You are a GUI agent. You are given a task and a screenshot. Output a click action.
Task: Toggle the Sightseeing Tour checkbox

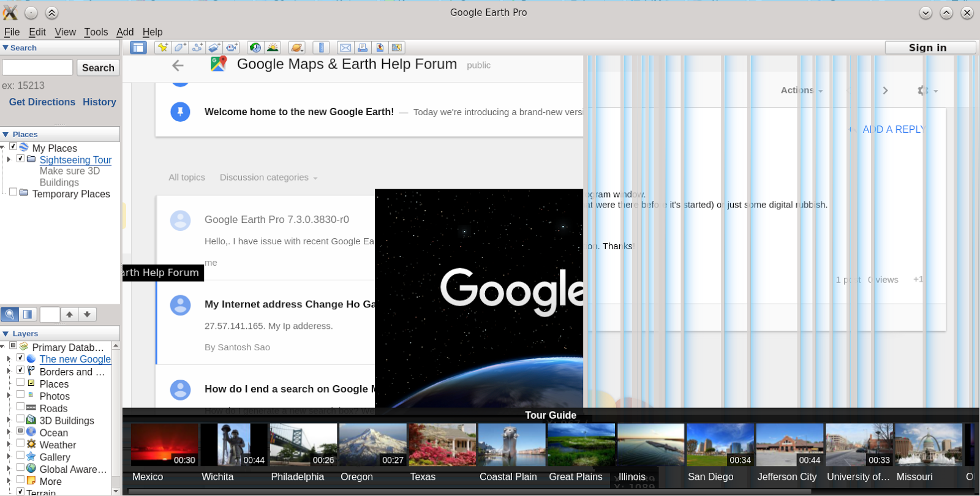coord(20,159)
